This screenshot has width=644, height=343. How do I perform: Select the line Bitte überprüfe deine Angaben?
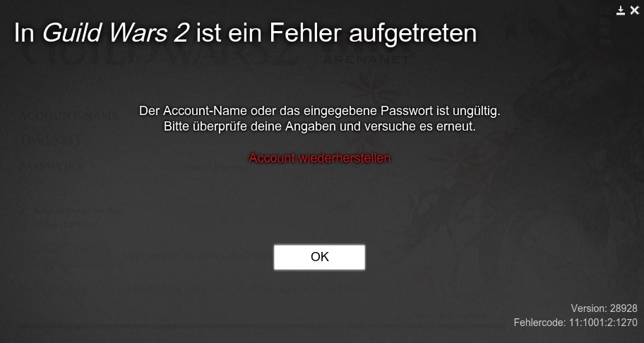(320, 126)
